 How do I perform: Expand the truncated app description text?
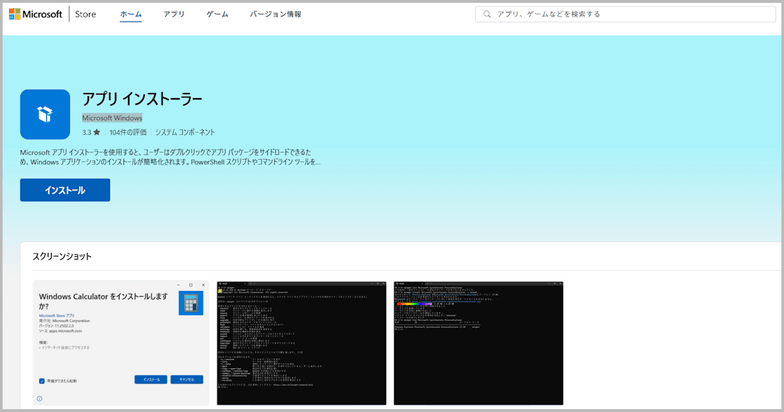click(170, 157)
